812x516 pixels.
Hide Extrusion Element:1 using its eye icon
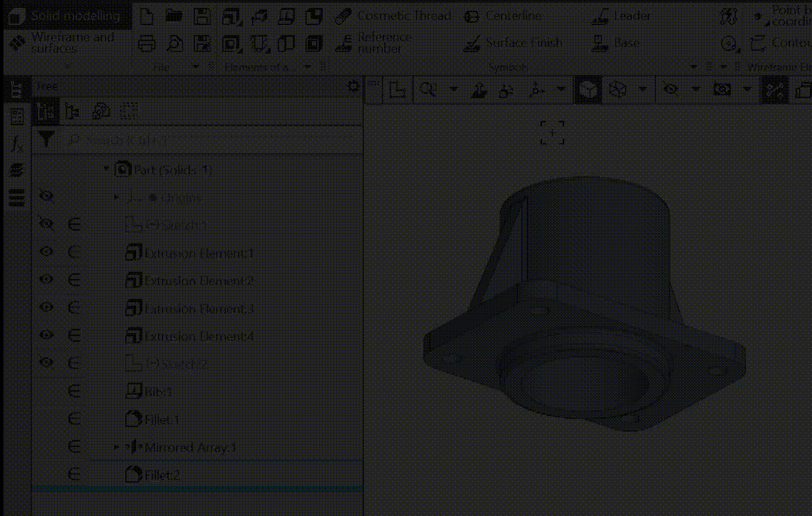click(x=47, y=252)
